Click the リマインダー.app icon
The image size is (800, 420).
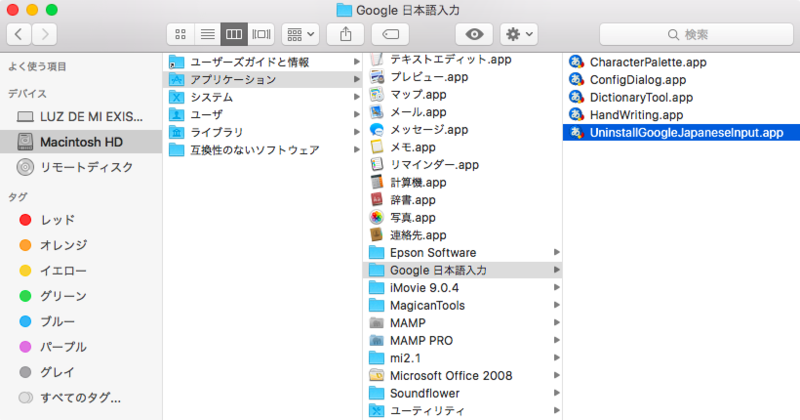[377, 165]
